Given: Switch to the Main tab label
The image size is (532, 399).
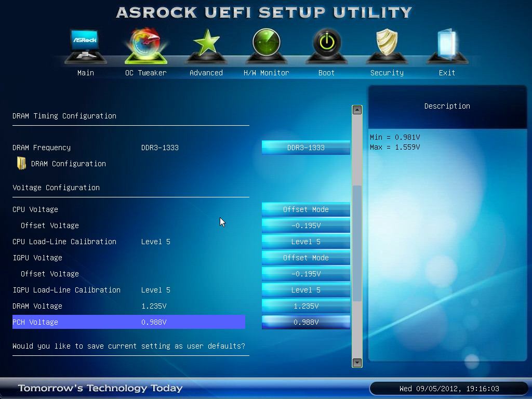Looking at the screenshot, I should point(86,73).
